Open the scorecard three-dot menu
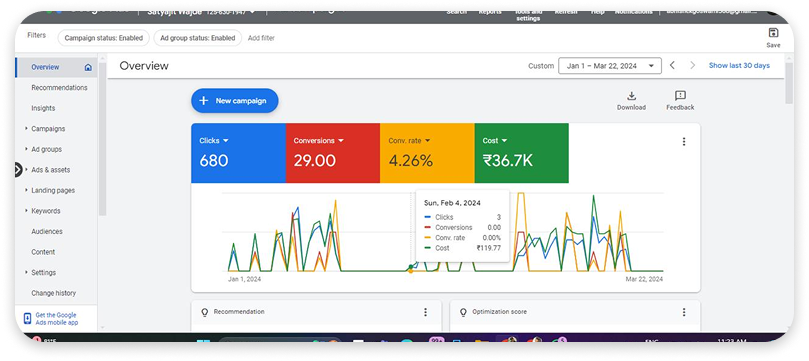809x361 pixels. pyautogui.click(x=684, y=141)
